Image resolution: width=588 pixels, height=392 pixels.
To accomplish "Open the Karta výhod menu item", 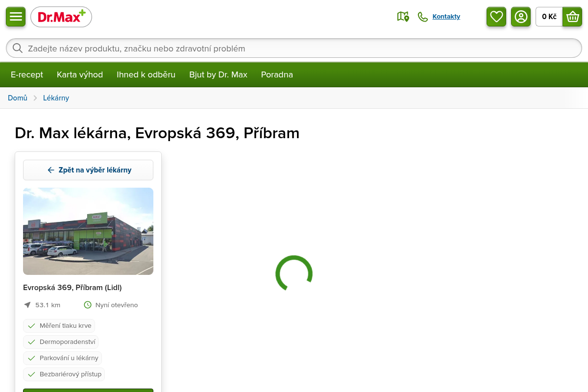I will 80,74.
